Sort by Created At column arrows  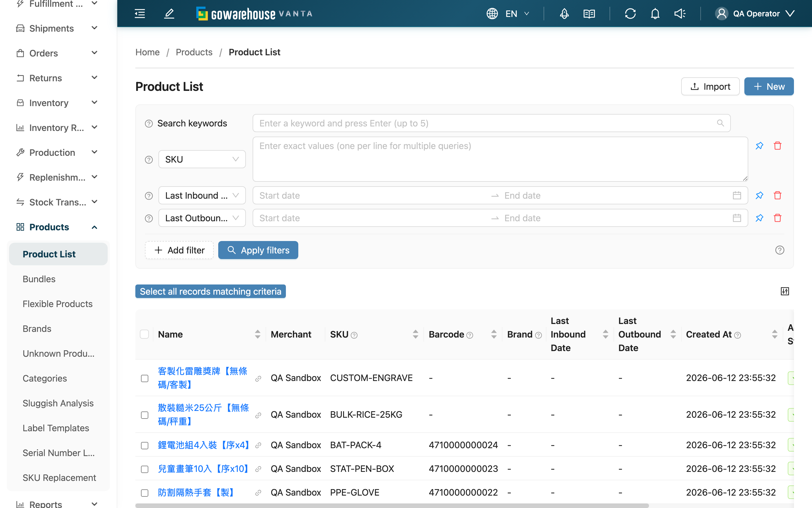775,334
